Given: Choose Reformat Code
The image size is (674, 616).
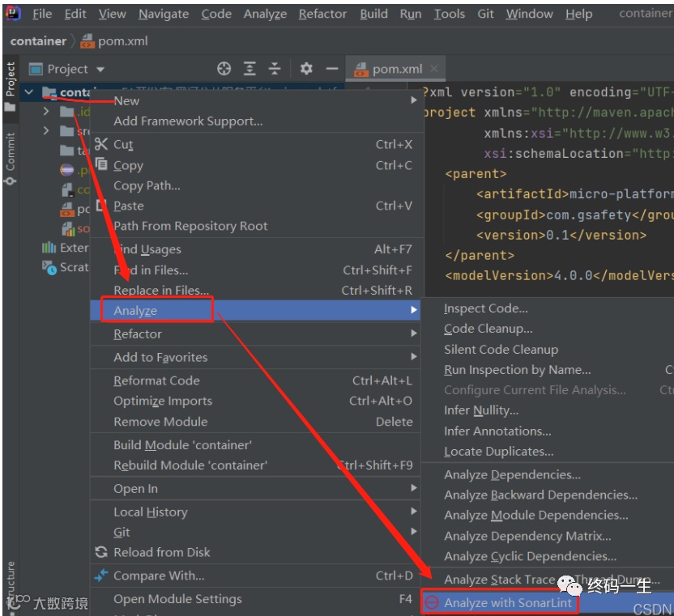Looking at the screenshot, I should (255, 380).
